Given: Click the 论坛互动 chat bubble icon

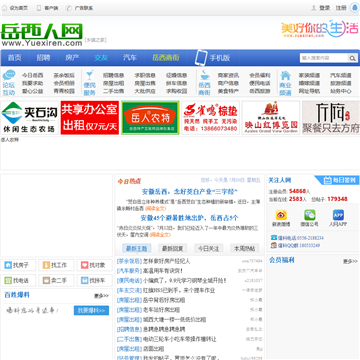Looking at the screenshot, I should (9, 75).
